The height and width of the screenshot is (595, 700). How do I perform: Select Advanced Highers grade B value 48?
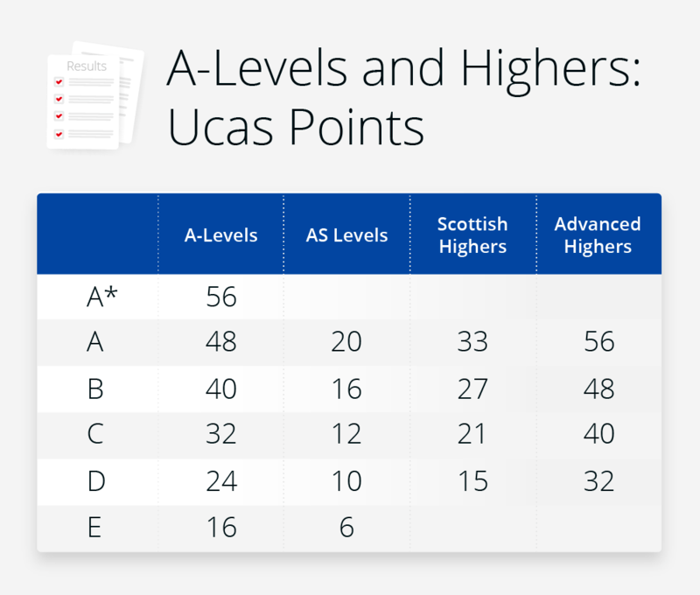point(599,388)
